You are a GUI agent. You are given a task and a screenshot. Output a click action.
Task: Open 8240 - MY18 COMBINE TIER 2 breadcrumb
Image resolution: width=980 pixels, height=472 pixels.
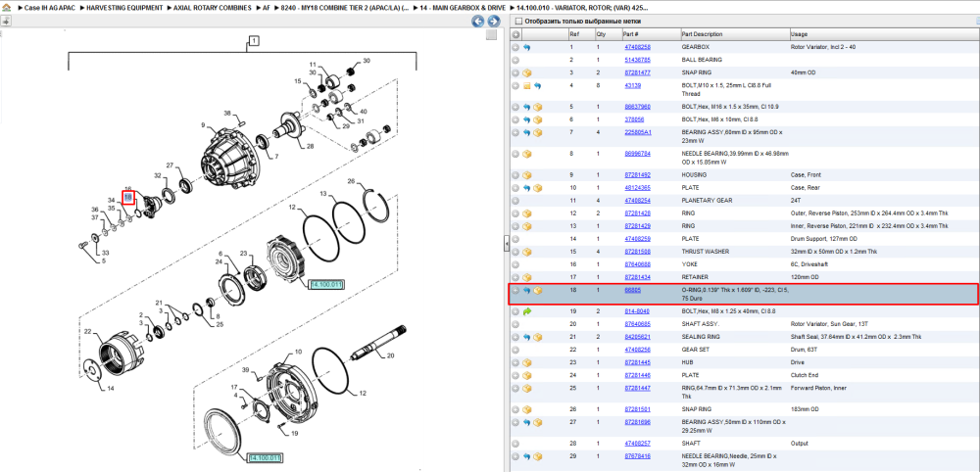coord(346,8)
